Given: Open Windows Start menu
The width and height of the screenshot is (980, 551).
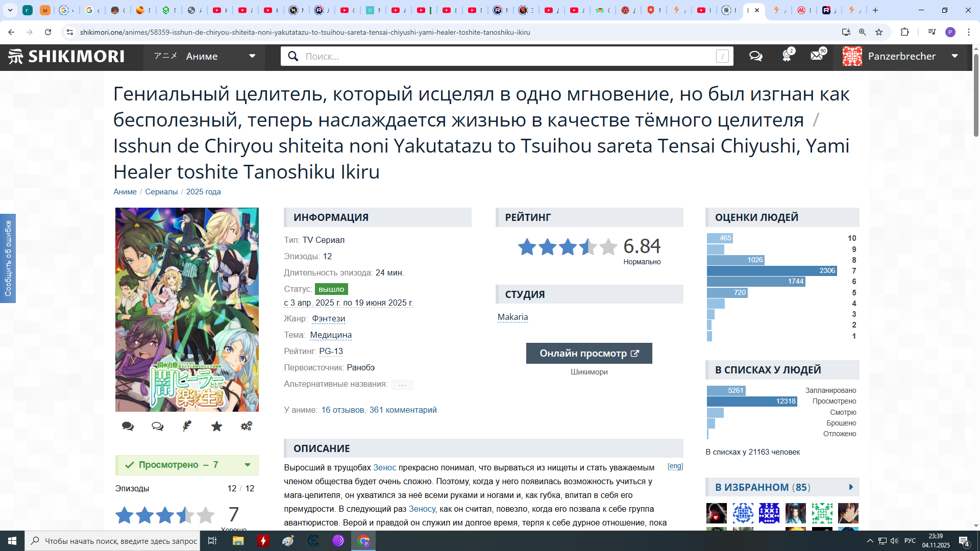Looking at the screenshot, I should 12,541.
